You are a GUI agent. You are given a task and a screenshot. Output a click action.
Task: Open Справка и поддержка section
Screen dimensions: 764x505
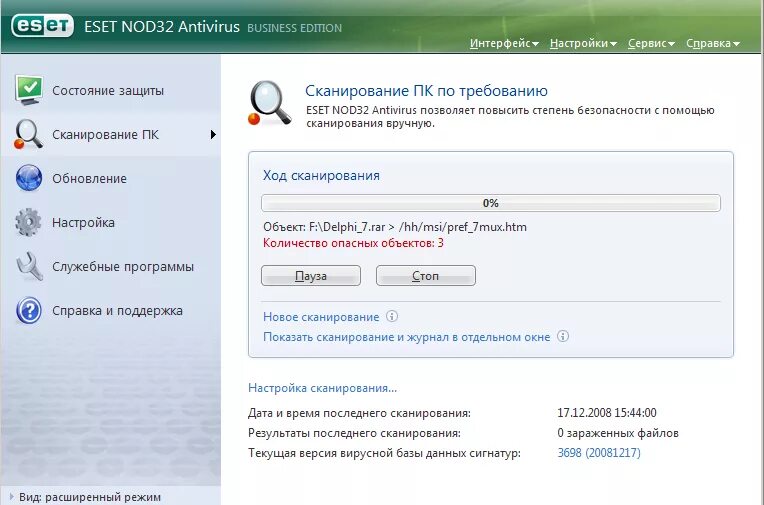[x=117, y=311]
